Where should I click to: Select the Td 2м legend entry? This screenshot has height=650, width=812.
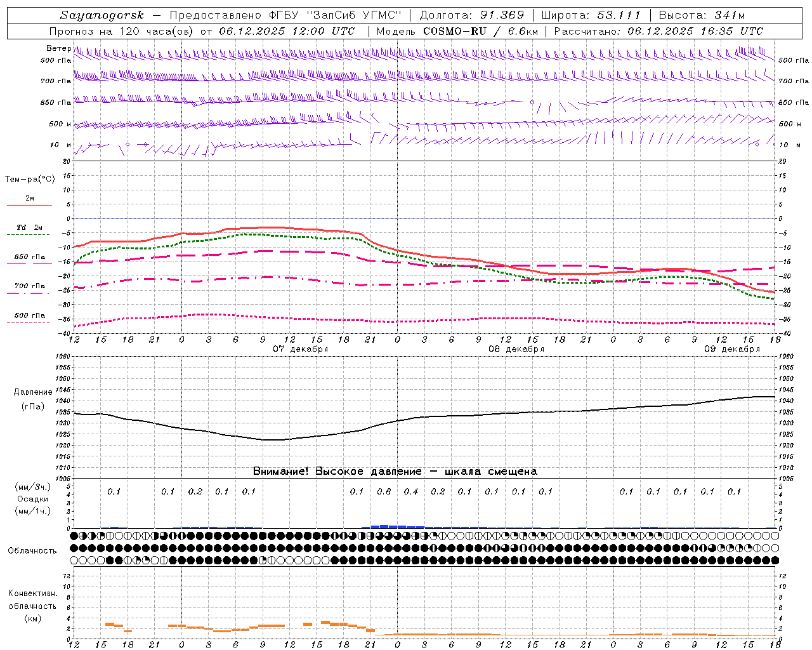[x=30, y=227]
